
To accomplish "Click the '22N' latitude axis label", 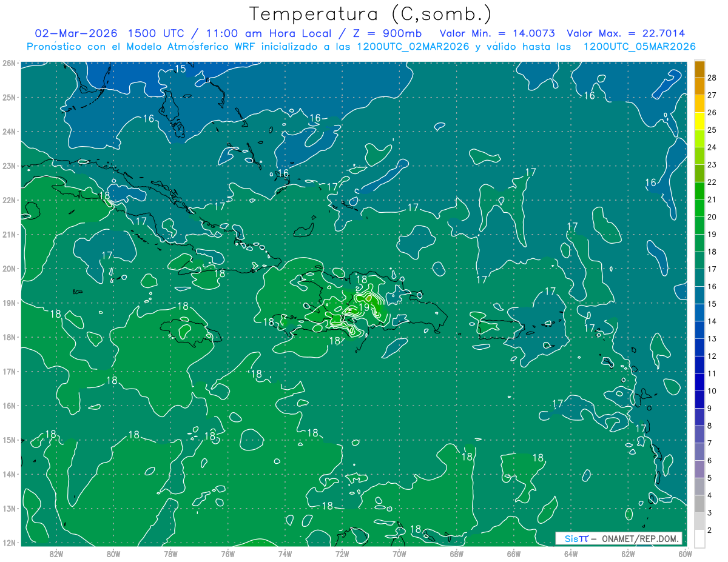I will pos(8,200).
